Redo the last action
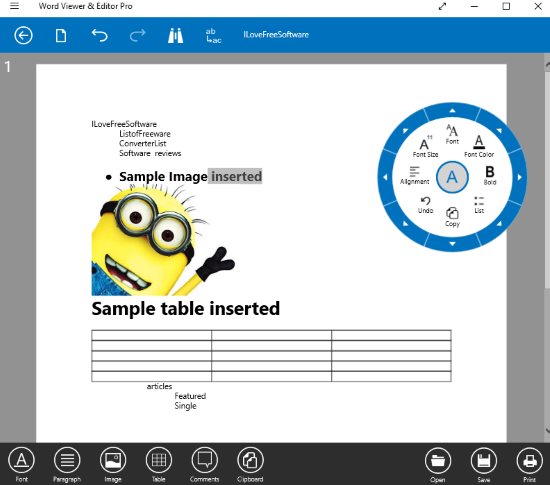The width and height of the screenshot is (550, 485). pyautogui.click(x=138, y=35)
